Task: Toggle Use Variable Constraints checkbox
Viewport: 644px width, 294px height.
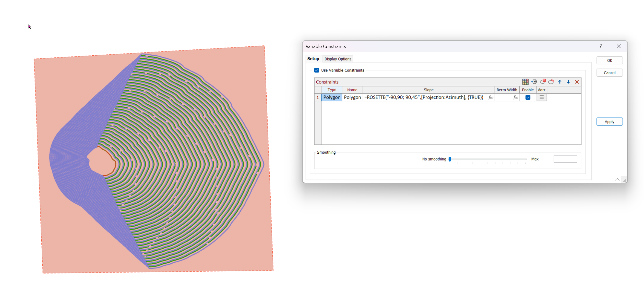Action: pos(317,70)
